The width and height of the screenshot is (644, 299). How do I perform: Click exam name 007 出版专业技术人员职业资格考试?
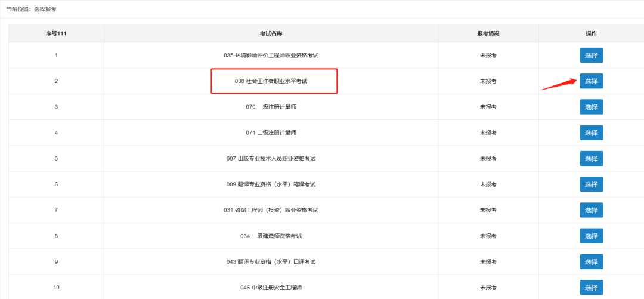click(x=271, y=158)
